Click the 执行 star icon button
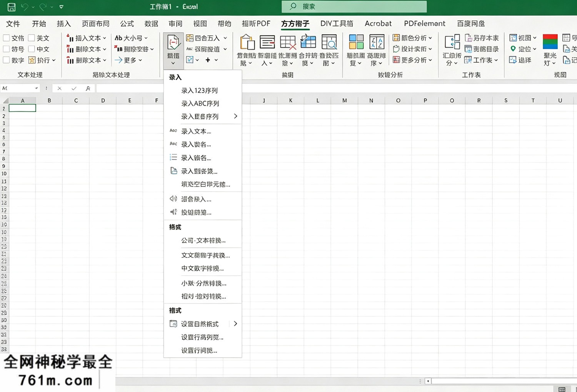The image size is (577, 392). click(x=32, y=60)
